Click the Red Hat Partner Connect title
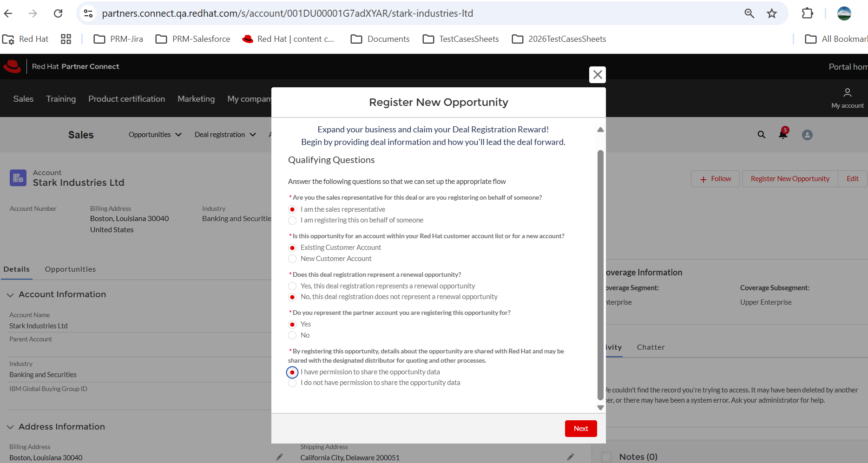 coord(75,66)
